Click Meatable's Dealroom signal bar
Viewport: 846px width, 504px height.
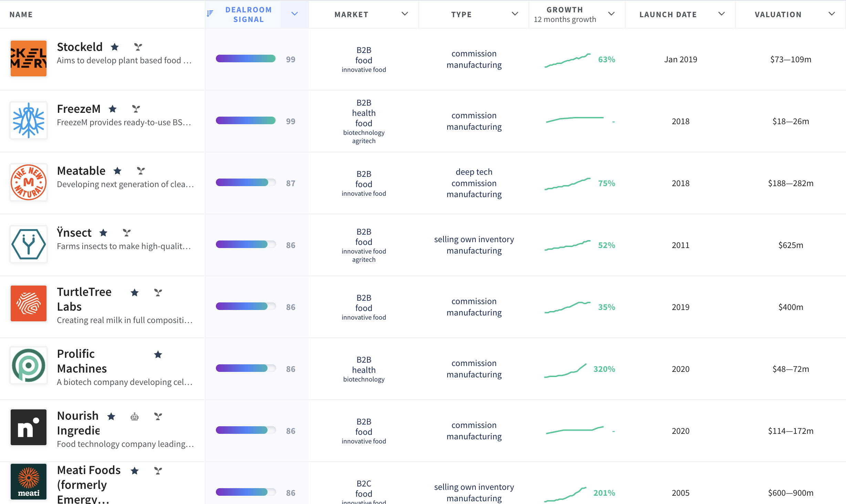coord(246,183)
